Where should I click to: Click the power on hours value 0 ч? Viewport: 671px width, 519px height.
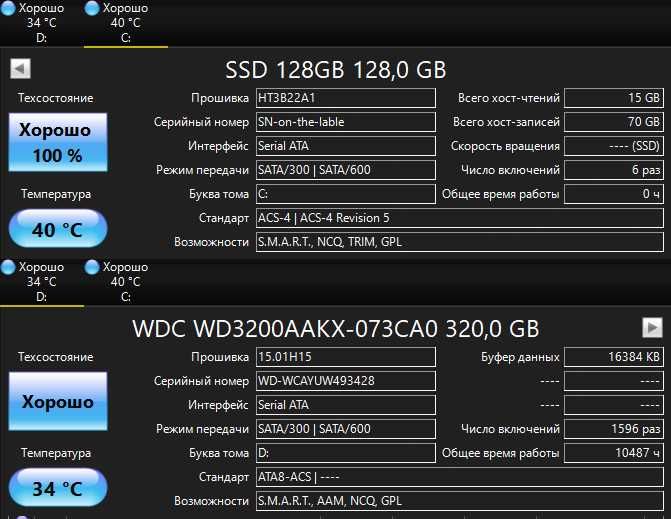point(614,194)
